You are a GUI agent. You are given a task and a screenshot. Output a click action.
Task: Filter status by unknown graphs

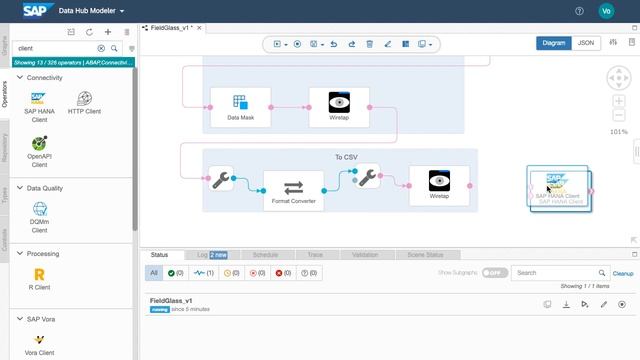tap(309, 273)
